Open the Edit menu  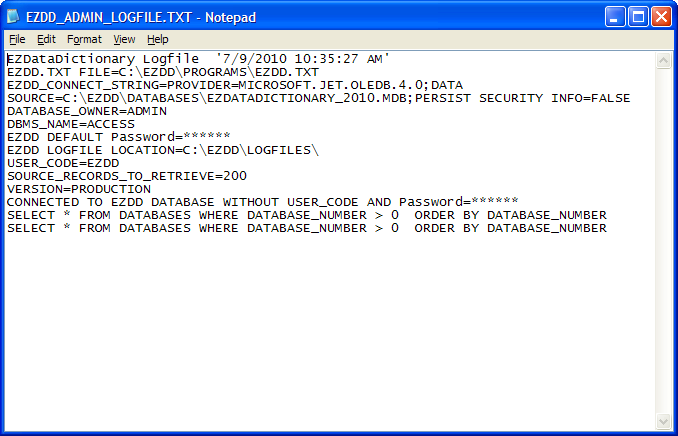(46, 39)
